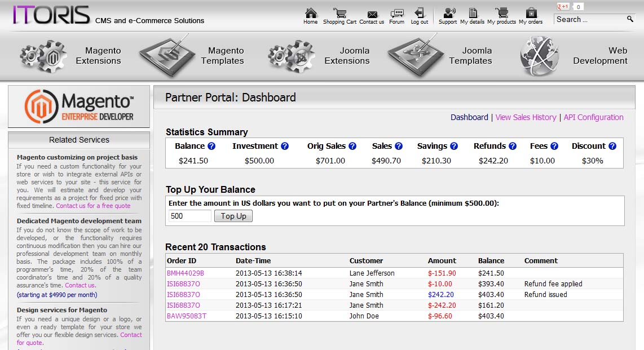Select amount $-96.60

point(440,316)
